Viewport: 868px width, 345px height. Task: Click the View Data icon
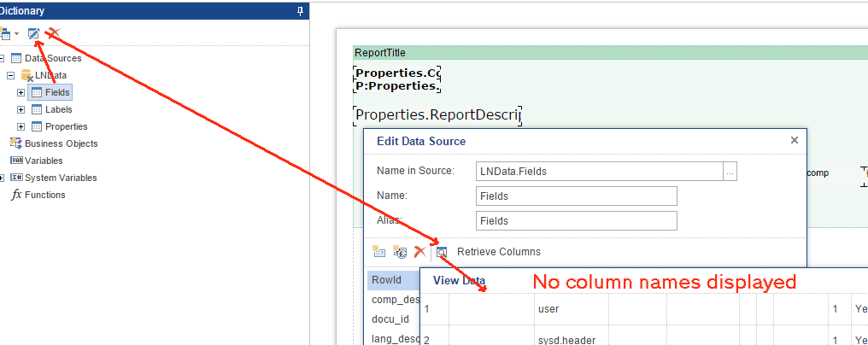click(442, 252)
